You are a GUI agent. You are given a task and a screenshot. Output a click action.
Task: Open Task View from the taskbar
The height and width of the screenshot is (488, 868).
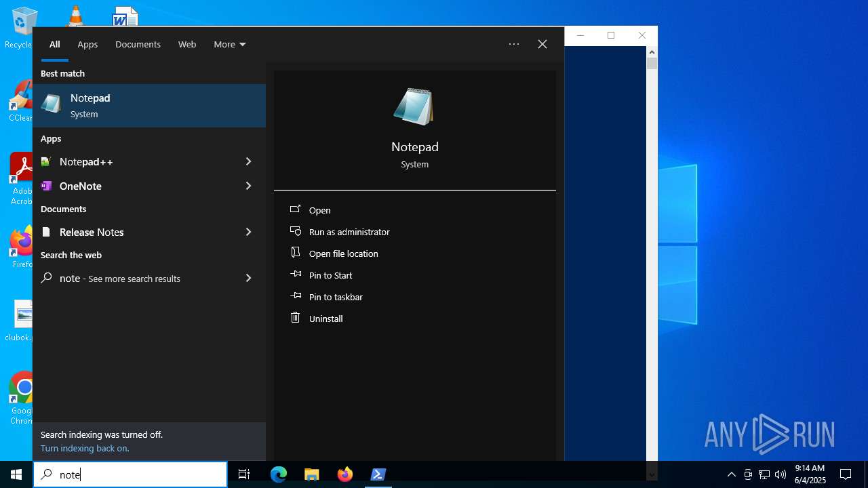click(244, 474)
